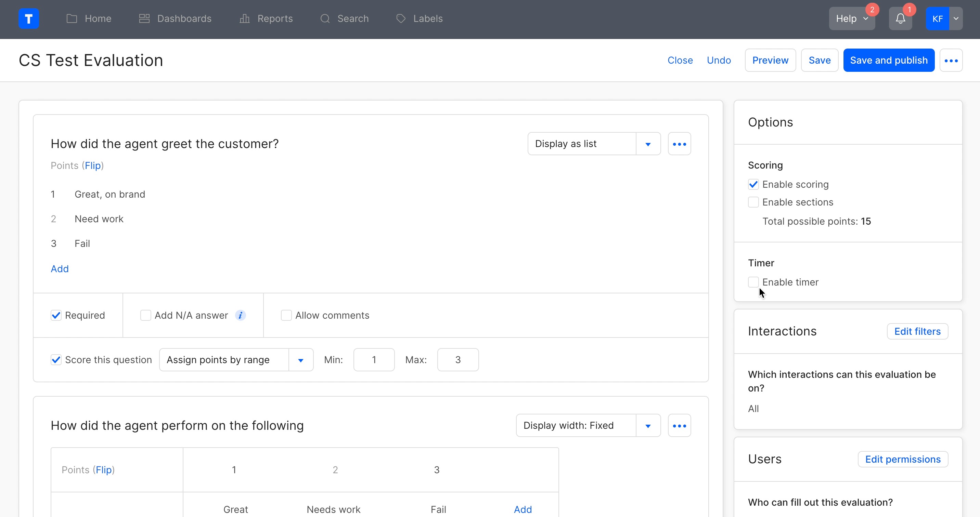Go to Dashboards in navigation
Viewport: 980px width, 517px height.
pos(175,18)
